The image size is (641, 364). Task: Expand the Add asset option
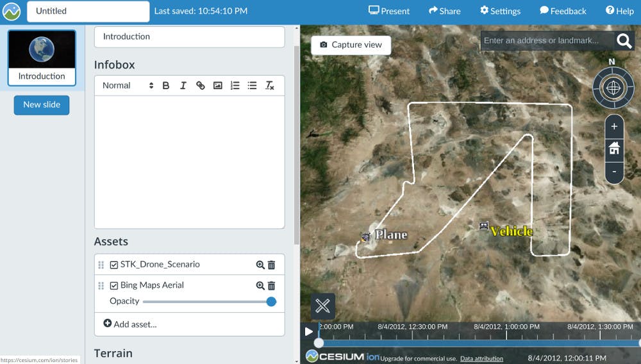(129, 324)
